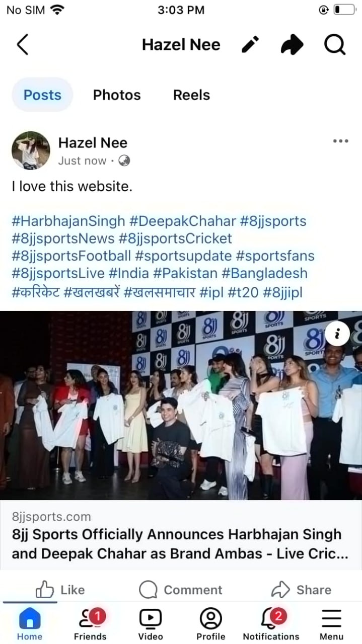Image resolution: width=362 pixels, height=644 pixels.
Task: Select the Posts tab
Action: [42, 95]
